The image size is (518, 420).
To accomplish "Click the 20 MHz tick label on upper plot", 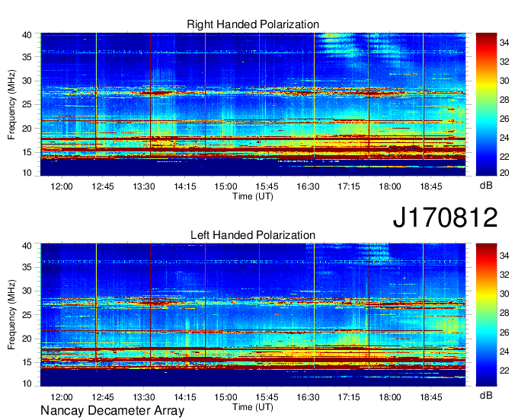I will coord(27,129).
